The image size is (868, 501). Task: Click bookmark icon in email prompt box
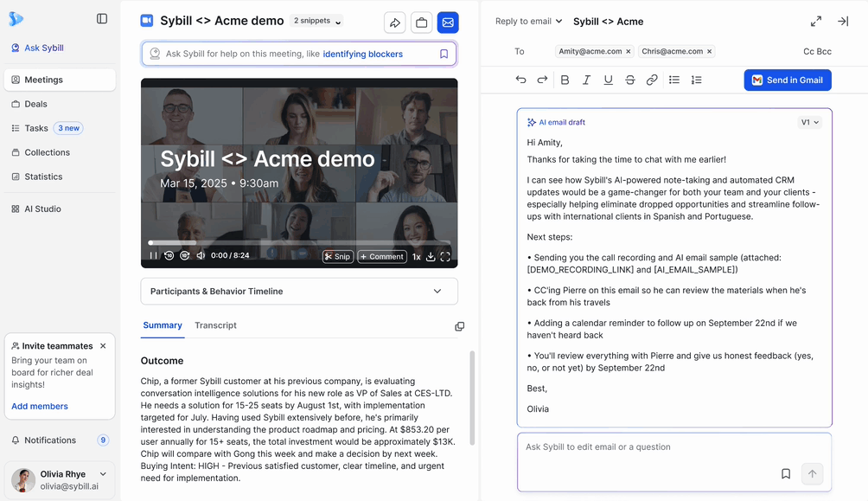pos(786,474)
